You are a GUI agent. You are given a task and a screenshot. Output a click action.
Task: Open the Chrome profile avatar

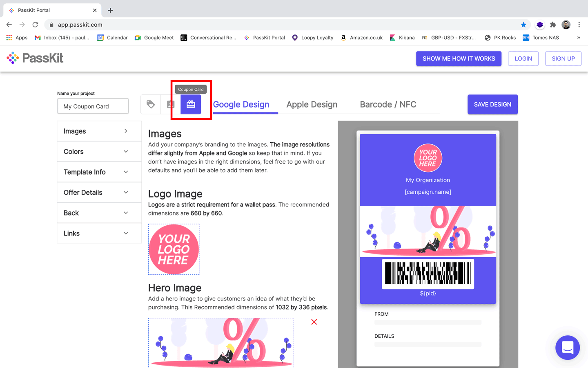pos(566,25)
